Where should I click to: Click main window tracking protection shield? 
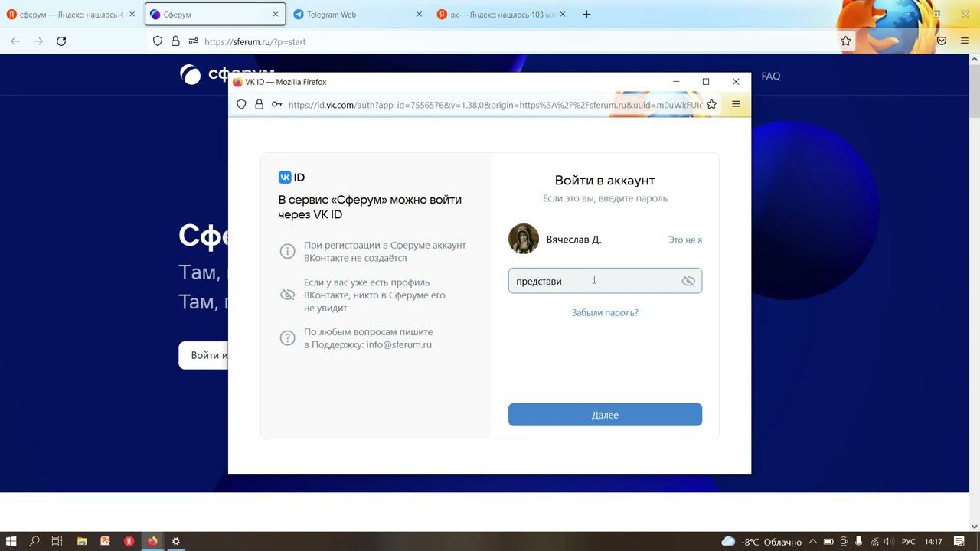click(x=158, y=41)
